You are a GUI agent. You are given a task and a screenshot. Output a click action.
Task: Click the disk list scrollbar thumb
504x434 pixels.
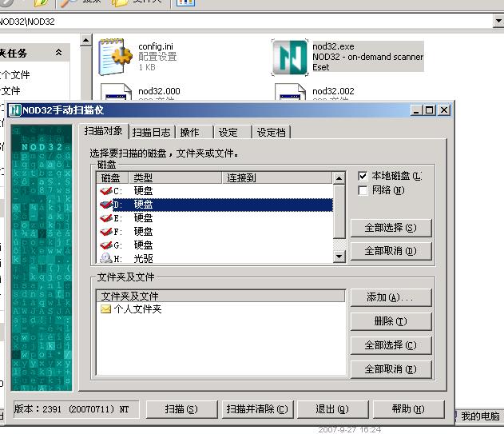[x=339, y=211]
